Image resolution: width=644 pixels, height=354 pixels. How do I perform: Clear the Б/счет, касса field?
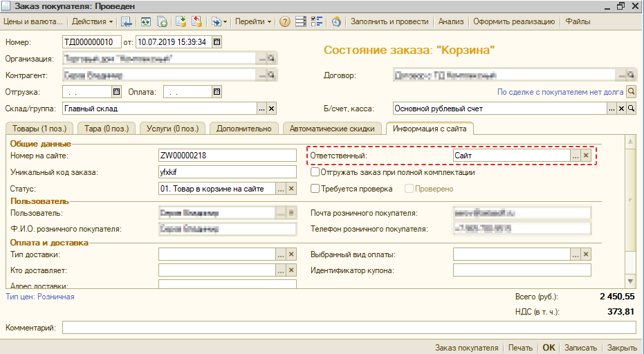[621, 109]
